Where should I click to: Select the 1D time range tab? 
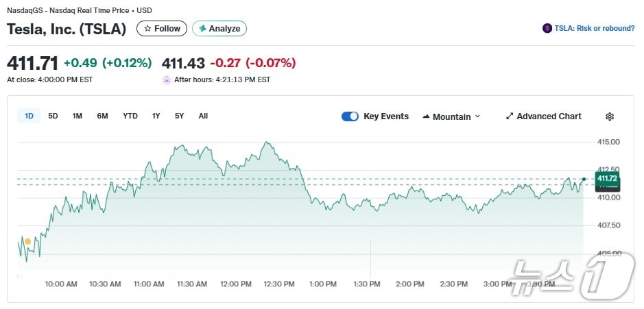click(x=29, y=116)
